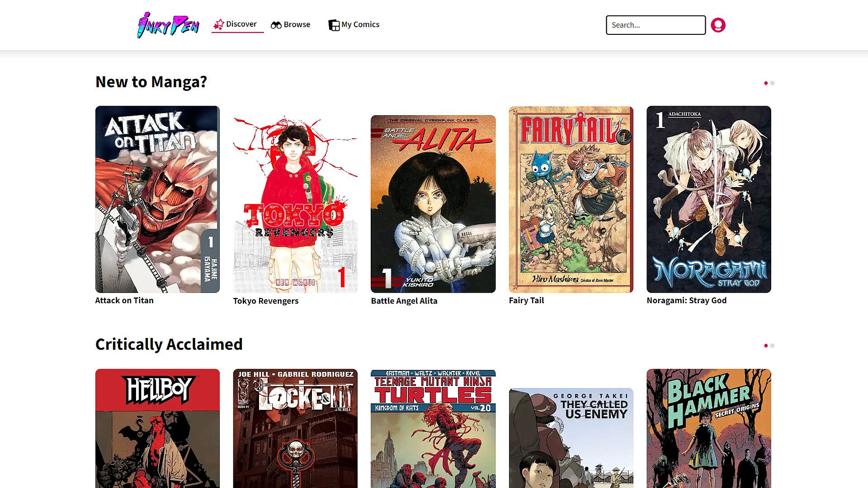Screen dimensions: 868x488
Task: Go to second New to Manga page dot
Action: (x=773, y=83)
